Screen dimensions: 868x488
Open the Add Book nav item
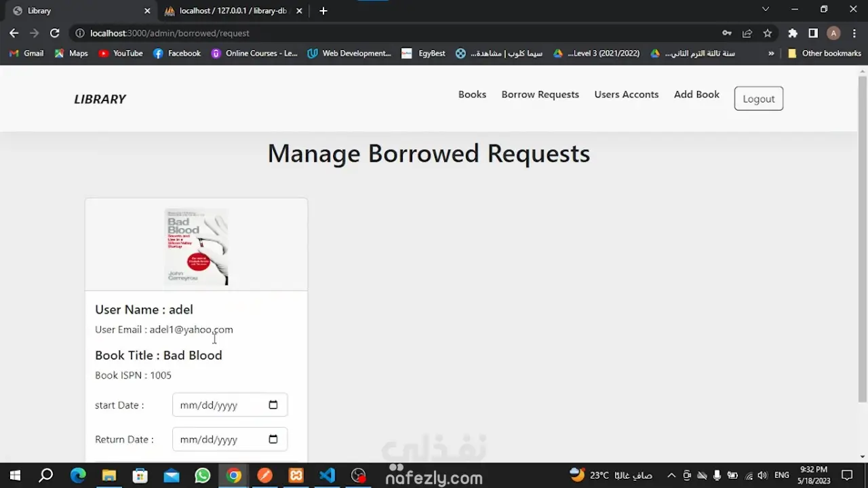696,94
